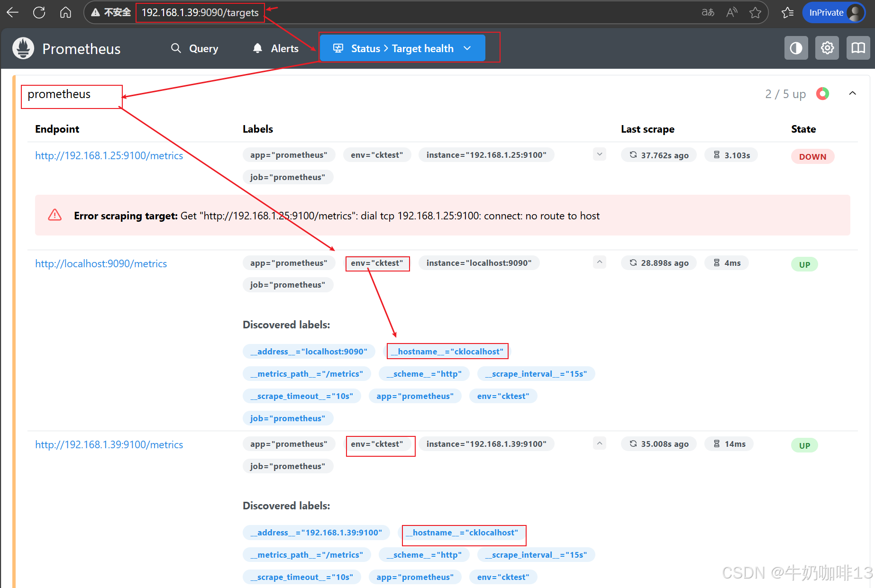This screenshot has height=588, width=875.
Task: Click the UP badge for localhost:9090
Action: pyautogui.click(x=804, y=264)
